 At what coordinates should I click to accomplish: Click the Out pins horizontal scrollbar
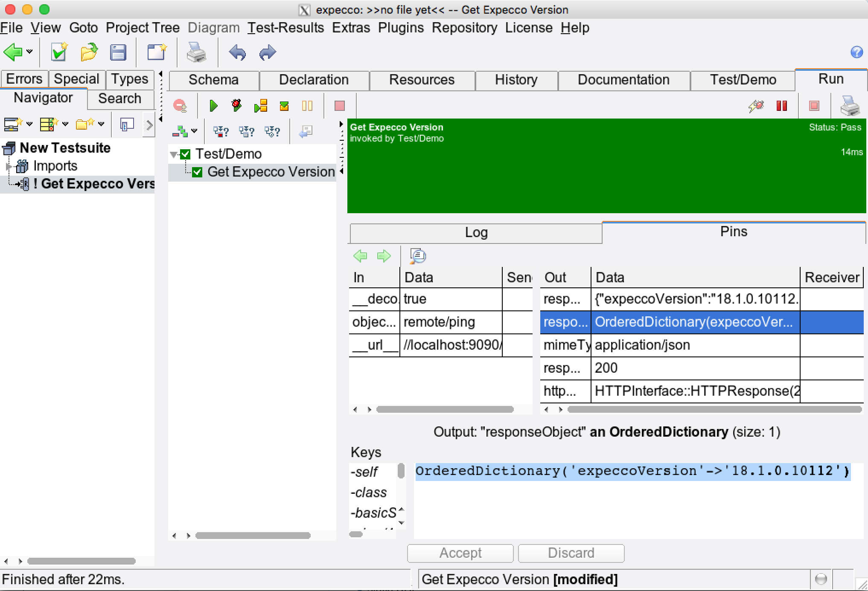point(714,409)
